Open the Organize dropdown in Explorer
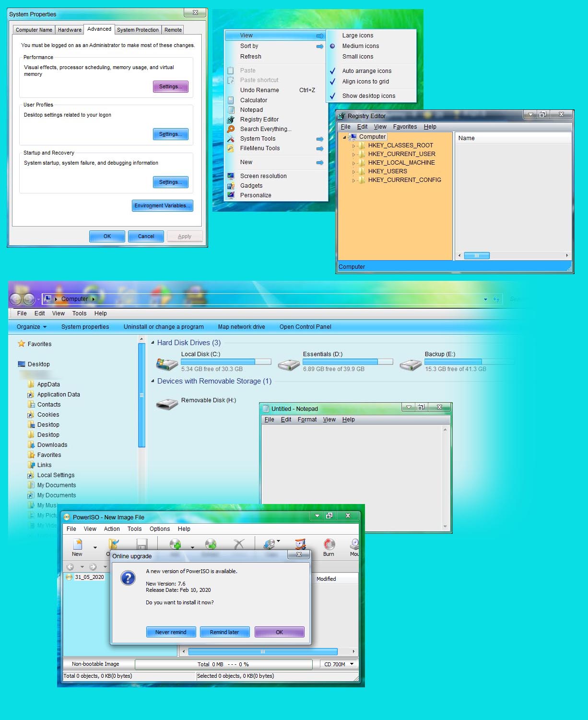The height and width of the screenshot is (720, 588). click(x=30, y=326)
